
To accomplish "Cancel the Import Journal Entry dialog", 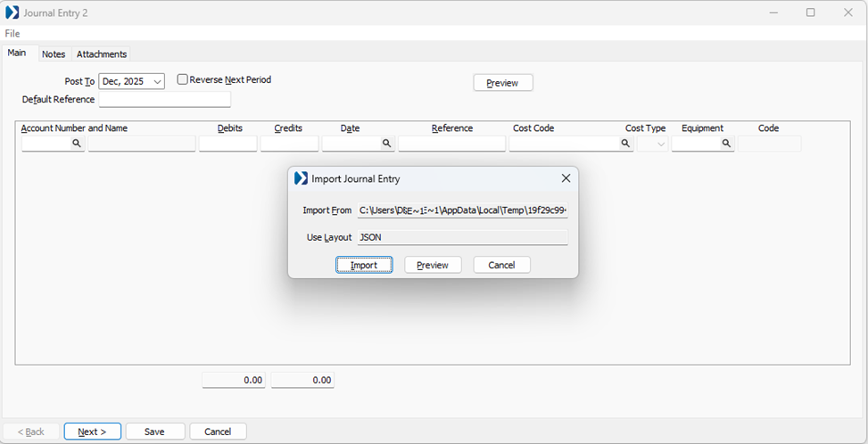I will click(x=501, y=265).
